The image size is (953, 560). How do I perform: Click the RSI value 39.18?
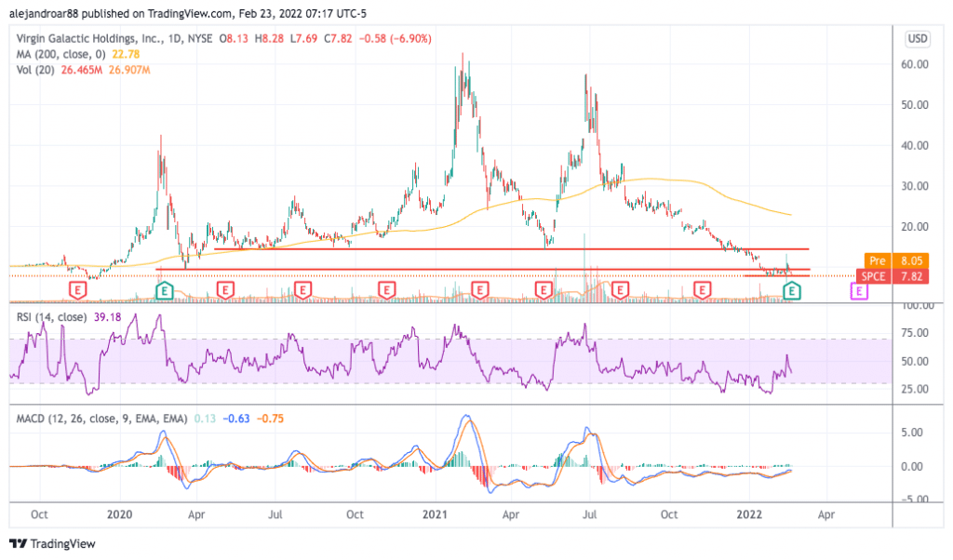coord(108,317)
